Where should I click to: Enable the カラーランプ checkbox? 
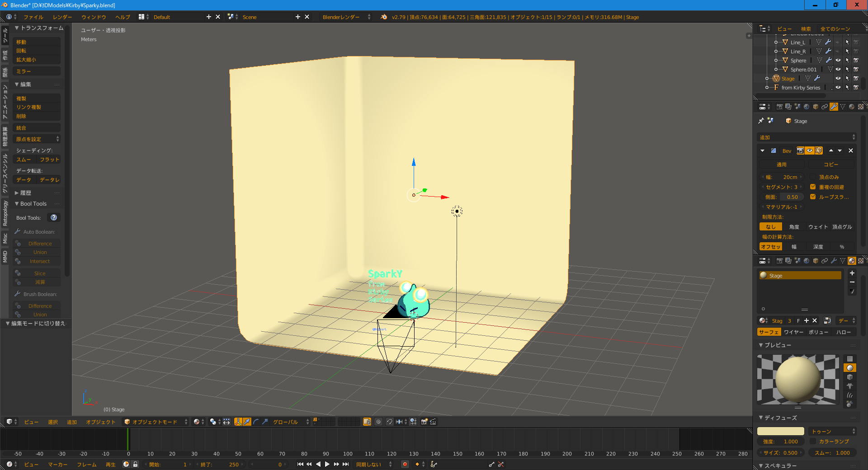(813, 441)
